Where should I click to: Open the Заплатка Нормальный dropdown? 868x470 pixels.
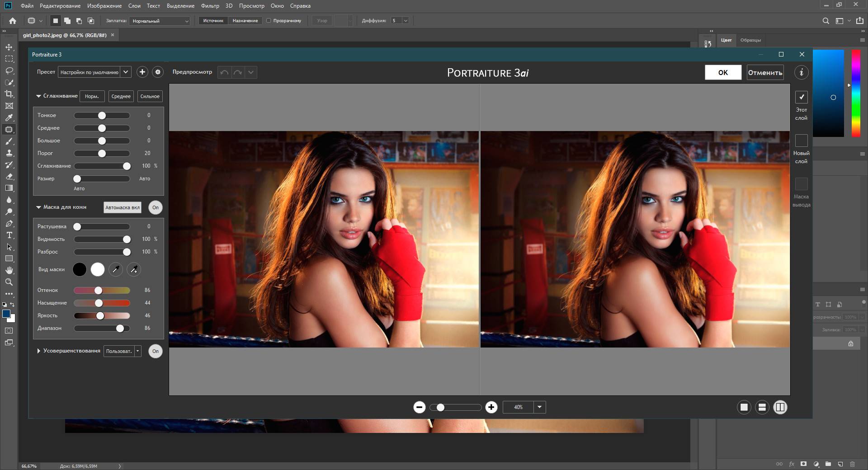pos(160,21)
